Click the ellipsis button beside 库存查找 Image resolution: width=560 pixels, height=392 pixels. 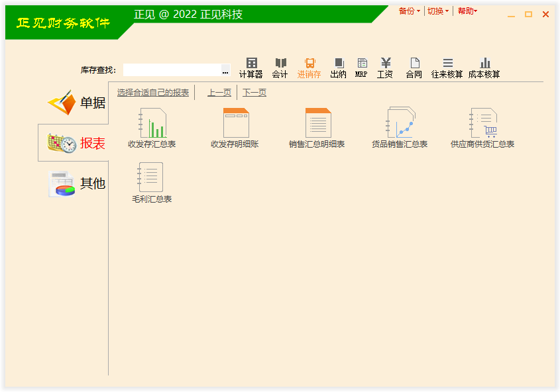(225, 70)
